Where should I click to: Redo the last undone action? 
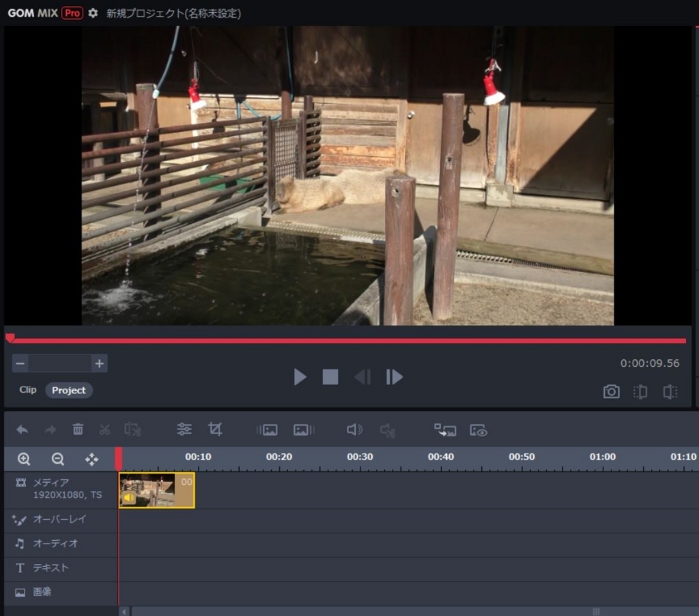tap(51, 430)
